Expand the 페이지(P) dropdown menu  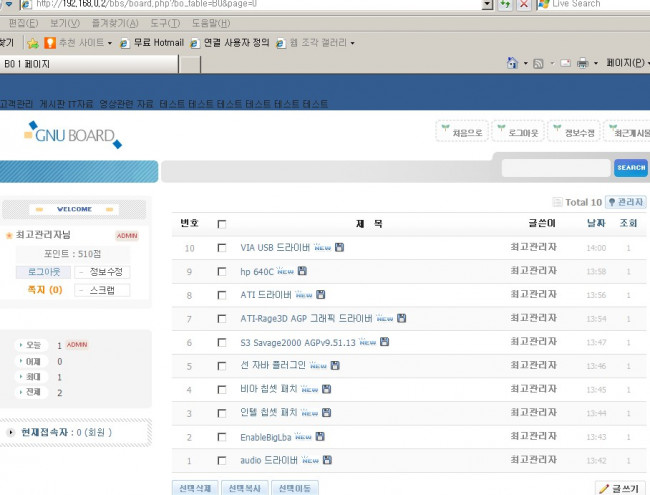[x=625, y=64]
